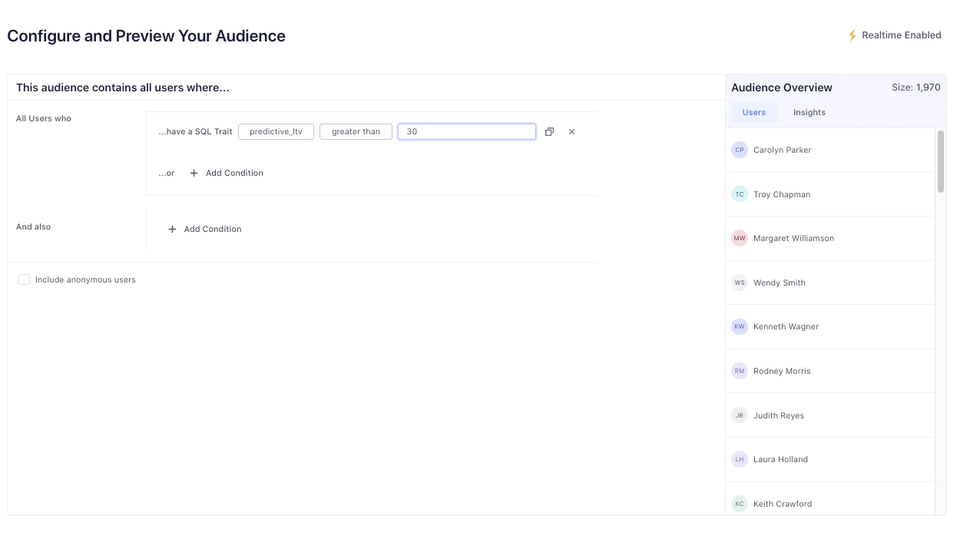Click Wendy Smith's avatar badge

click(x=739, y=283)
